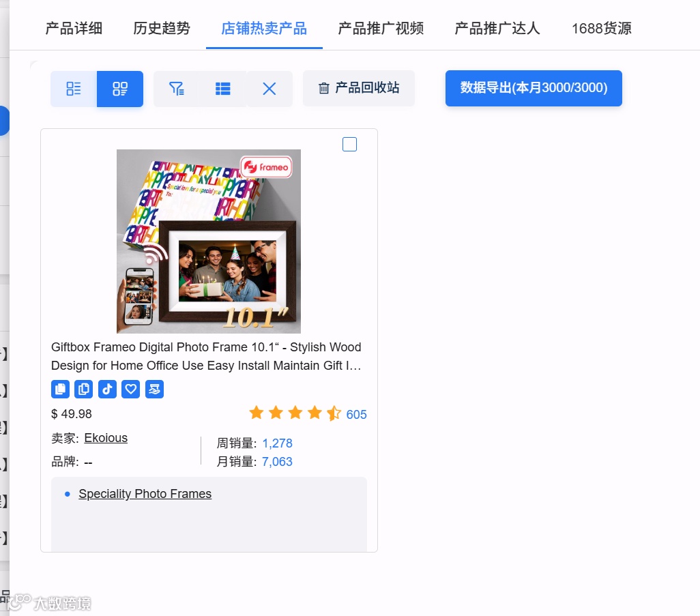Open Speciality Photo Frames category link

pos(145,494)
